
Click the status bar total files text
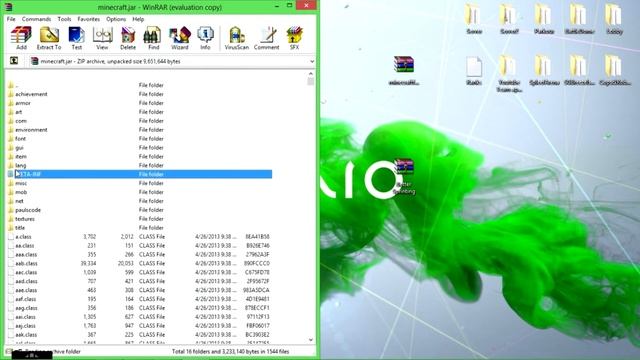tap(231, 351)
